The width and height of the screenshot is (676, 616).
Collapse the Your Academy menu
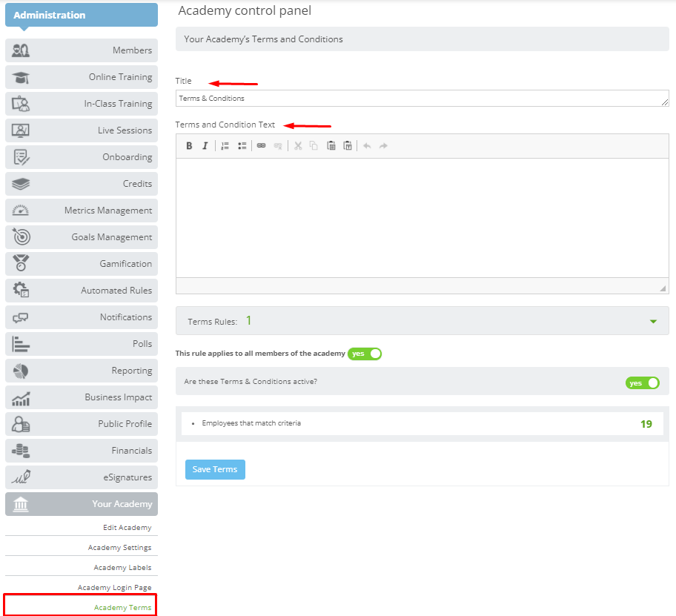pyautogui.click(x=82, y=504)
